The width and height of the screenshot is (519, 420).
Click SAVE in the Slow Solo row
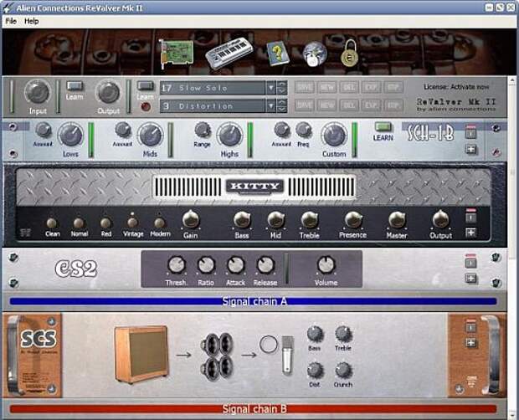point(304,87)
